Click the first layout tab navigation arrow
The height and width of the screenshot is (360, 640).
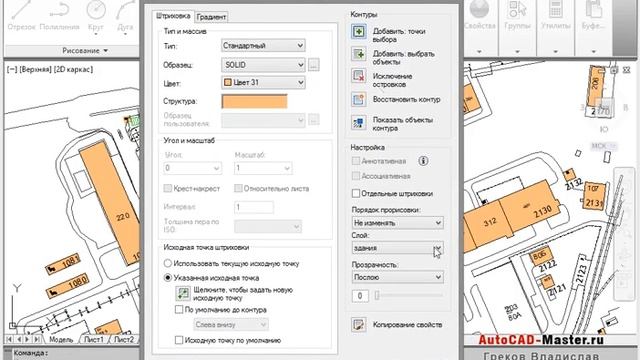point(10,339)
